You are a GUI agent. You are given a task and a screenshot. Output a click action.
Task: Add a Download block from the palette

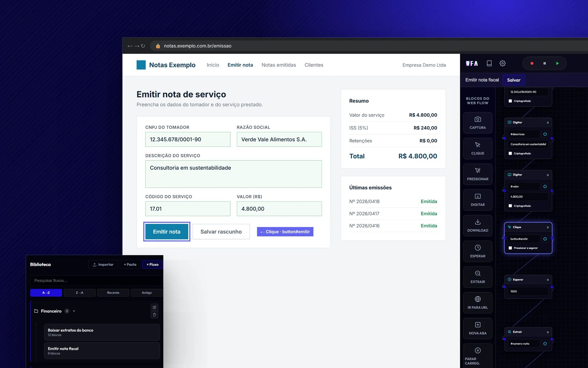[477, 225]
